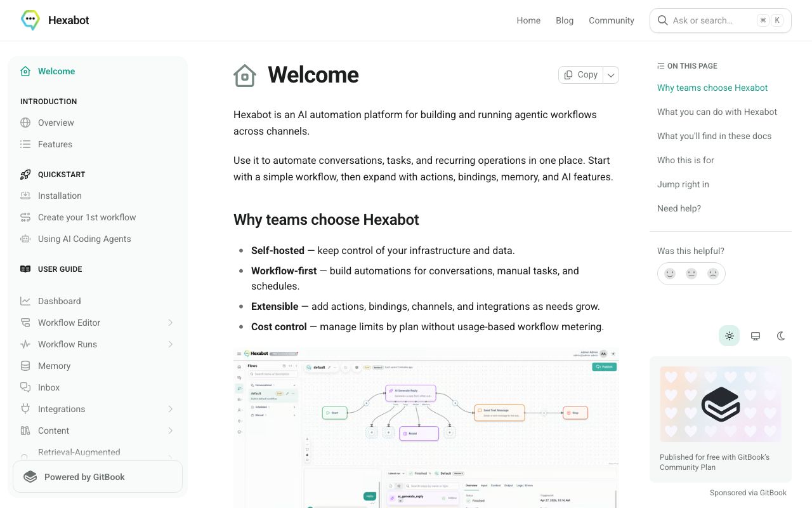The width and height of the screenshot is (812, 508).
Task: Open the Copy options dropdown arrow
Action: click(x=611, y=75)
